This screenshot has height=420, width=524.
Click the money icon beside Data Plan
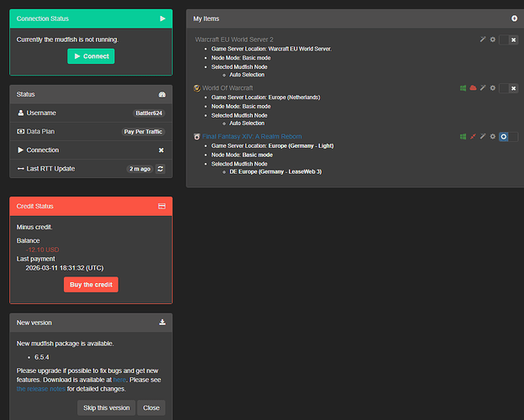[x=21, y=131]
